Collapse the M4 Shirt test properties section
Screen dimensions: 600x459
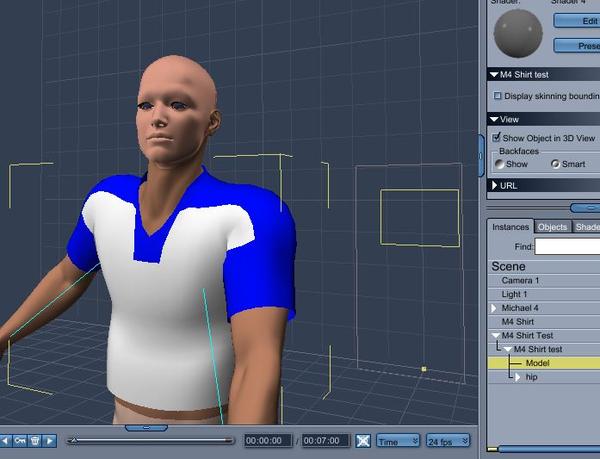click(x=494, y=75)
